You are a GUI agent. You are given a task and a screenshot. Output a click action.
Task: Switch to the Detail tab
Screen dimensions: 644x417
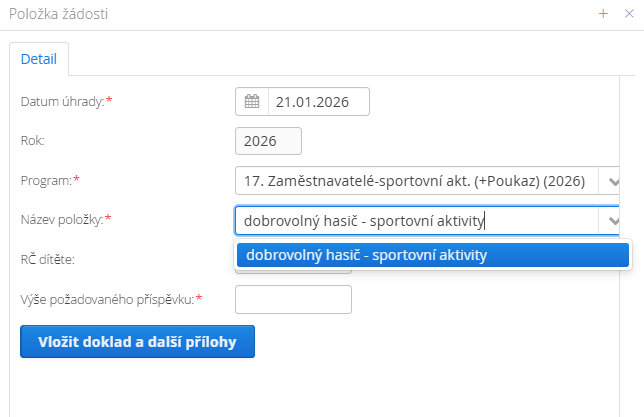coord(39,60)
